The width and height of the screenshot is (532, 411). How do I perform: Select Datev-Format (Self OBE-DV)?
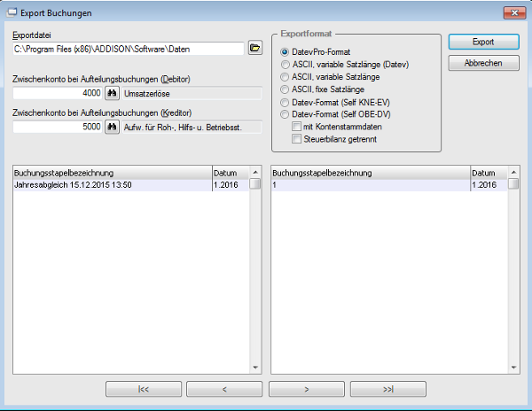(285, 114)
